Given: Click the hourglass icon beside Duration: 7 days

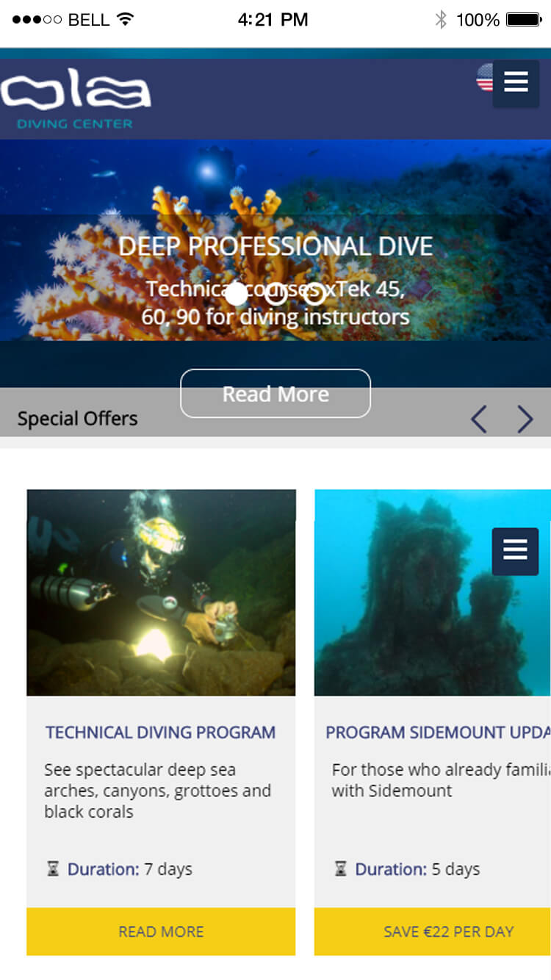Looking at the screenshot, I should point(53,869).
